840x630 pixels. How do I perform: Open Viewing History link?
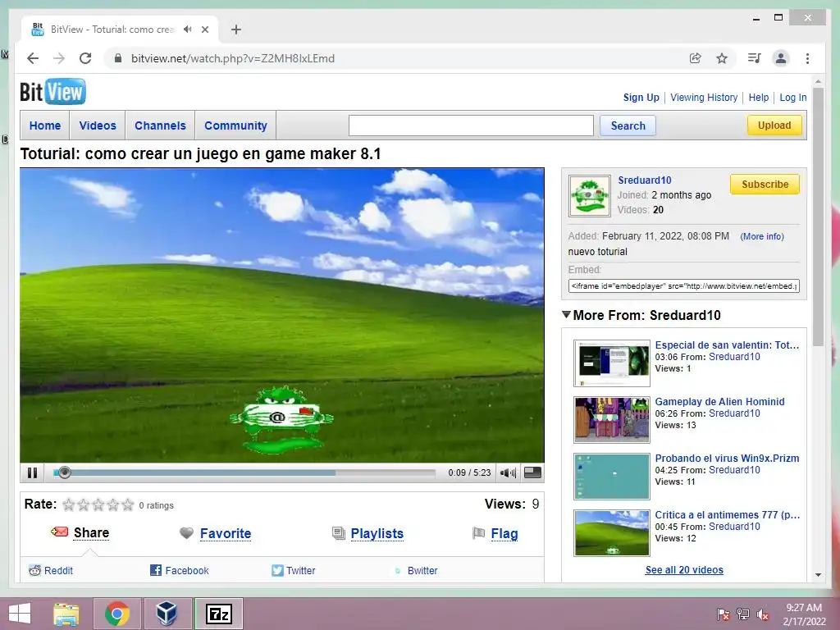pyautogui.click(x=703, y=98)
